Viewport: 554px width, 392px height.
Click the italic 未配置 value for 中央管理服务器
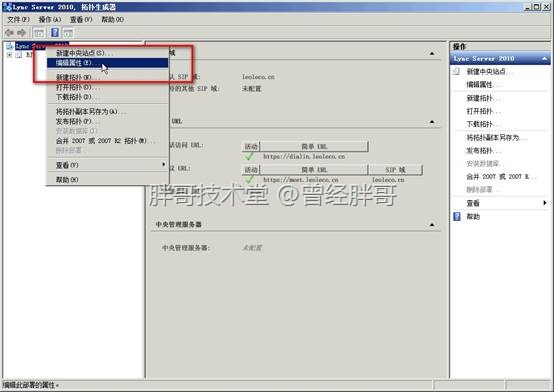252,248
